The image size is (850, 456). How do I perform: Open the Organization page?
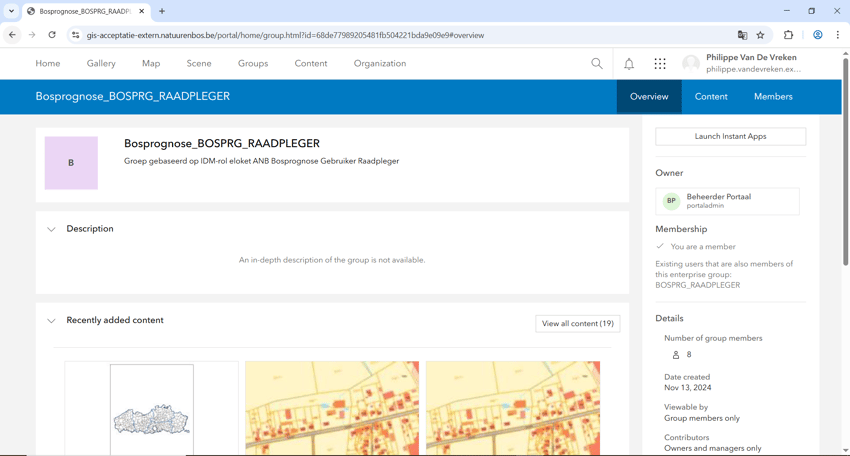[380, 63]
